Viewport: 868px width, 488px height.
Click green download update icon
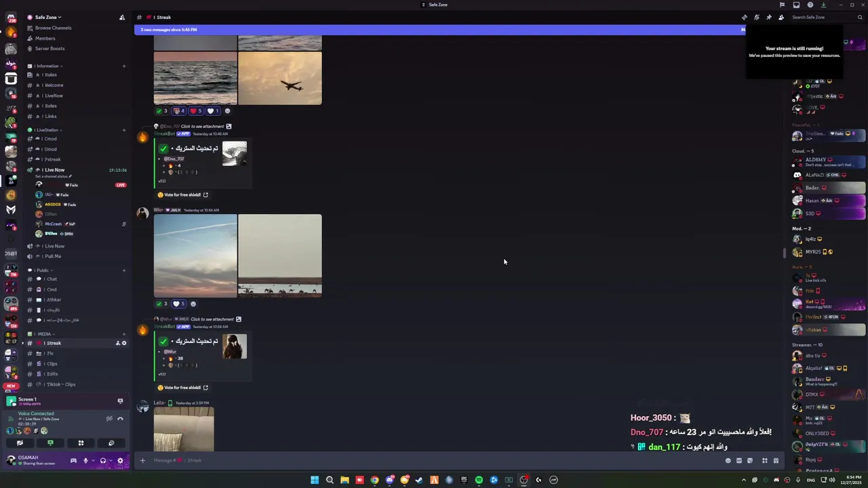pos(823,5)
